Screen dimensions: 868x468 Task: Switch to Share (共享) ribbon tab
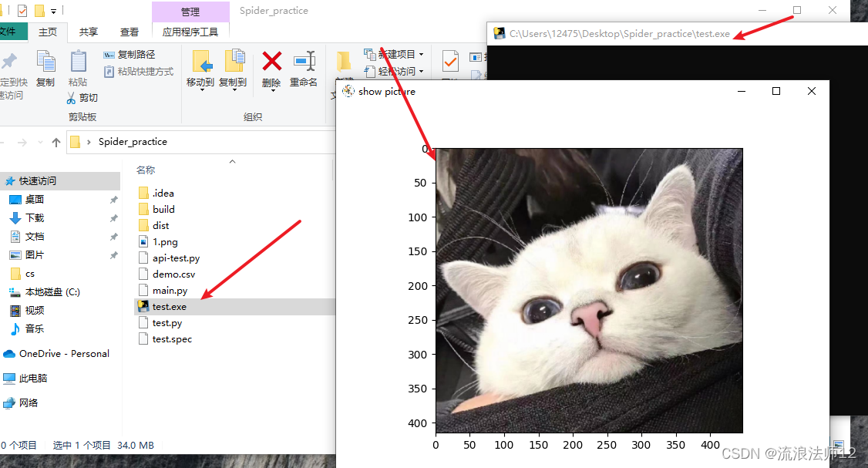point(89,32)
